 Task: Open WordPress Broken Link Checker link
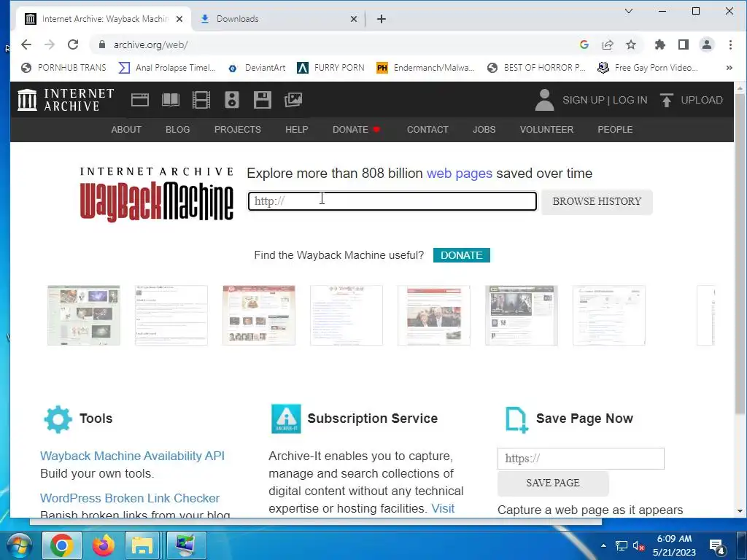130,498
